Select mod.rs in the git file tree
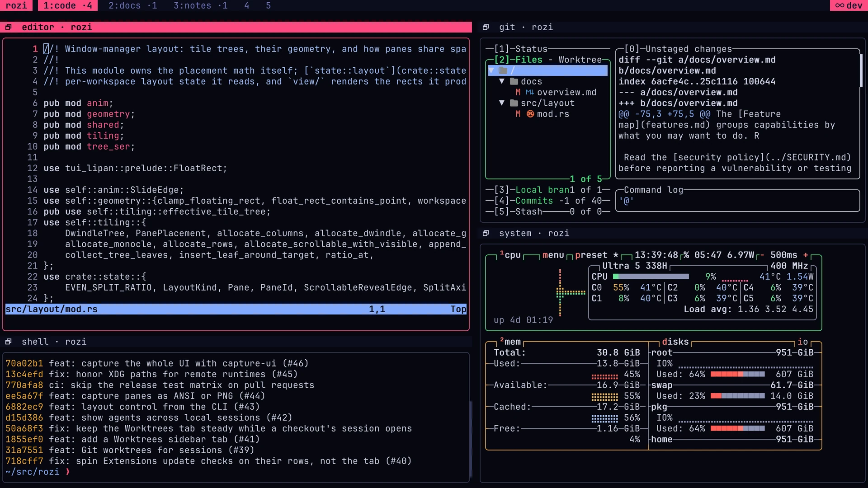The width and height of the screenshot is (868, 488). 553,114
